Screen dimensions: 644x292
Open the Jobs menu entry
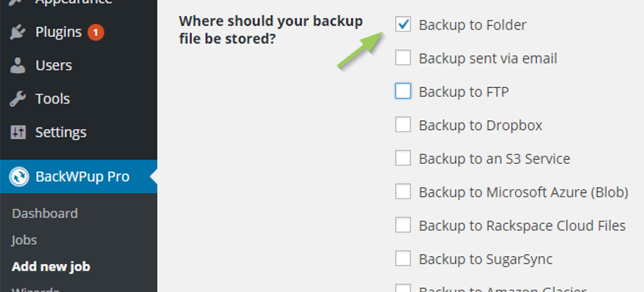click(24, 240)
